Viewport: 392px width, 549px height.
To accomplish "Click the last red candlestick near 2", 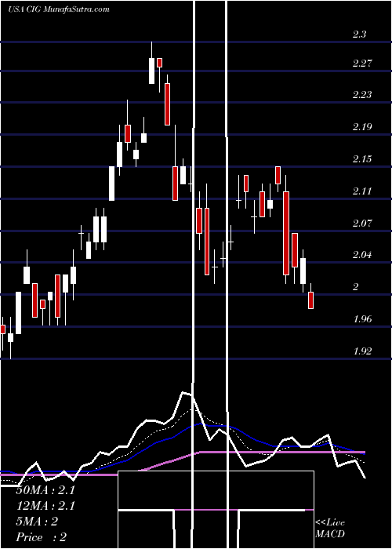I will pos(310,300).
